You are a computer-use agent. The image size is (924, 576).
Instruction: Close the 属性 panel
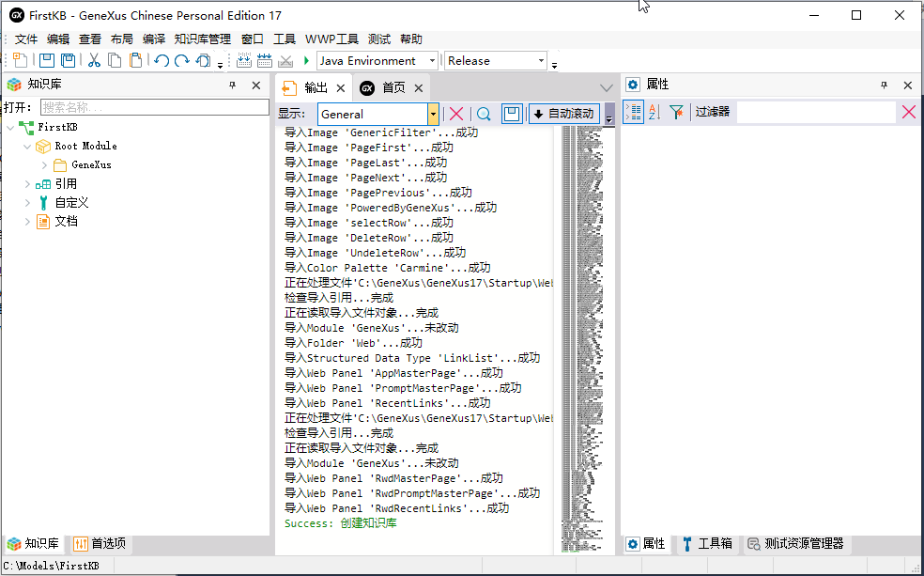point(907,86)
